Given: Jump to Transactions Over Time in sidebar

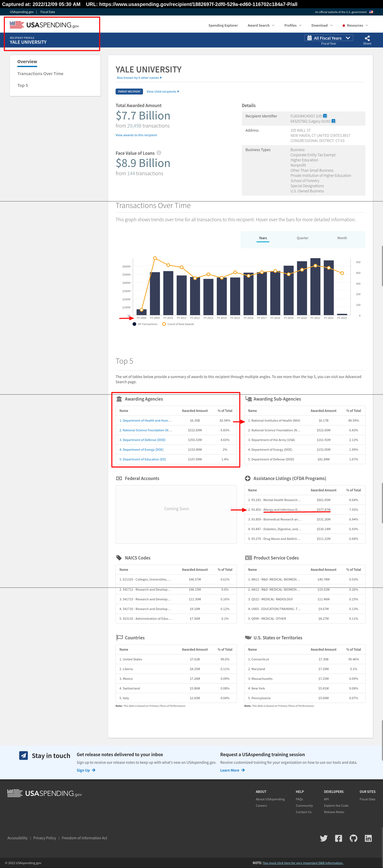Looking at the screenshot, I should 40,73.
